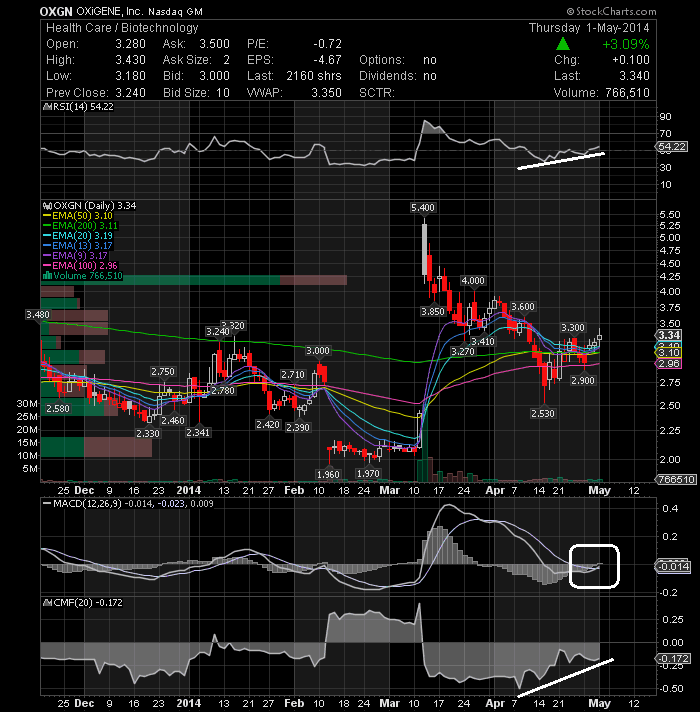The width and height of the screenshot is (700, 712).
Task: Click the MACD axis tag -0.014
Action: 673,567
